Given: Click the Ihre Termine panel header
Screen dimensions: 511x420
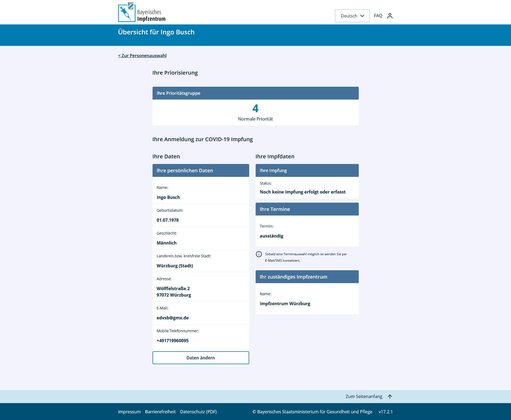Looking at the screenshot, I should tap(307, 209).
